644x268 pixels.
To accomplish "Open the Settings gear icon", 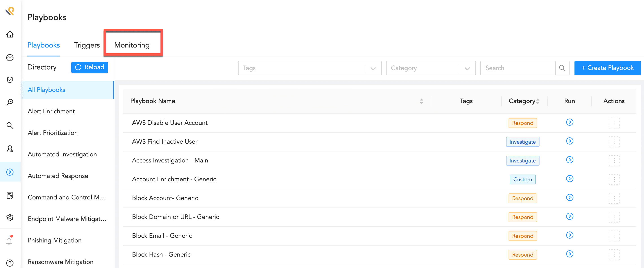I will tap(10, 218).
